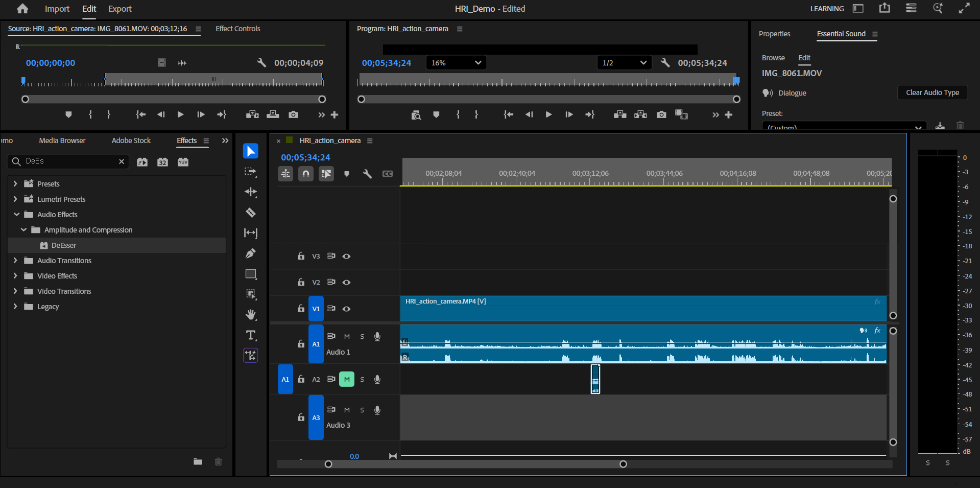Click the Track Select Forward tool
Screen dimensions: 980x488
pyautogui.click(x=250, y=172)
